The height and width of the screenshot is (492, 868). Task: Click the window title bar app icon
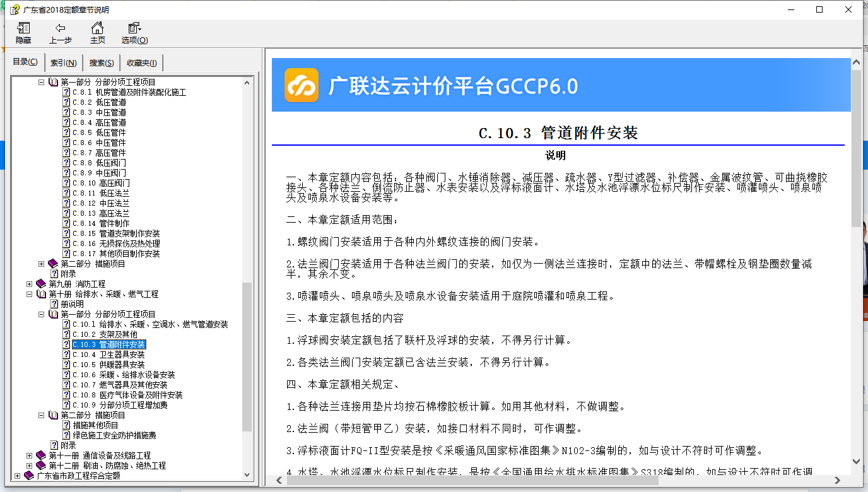(x=14, y=9)
